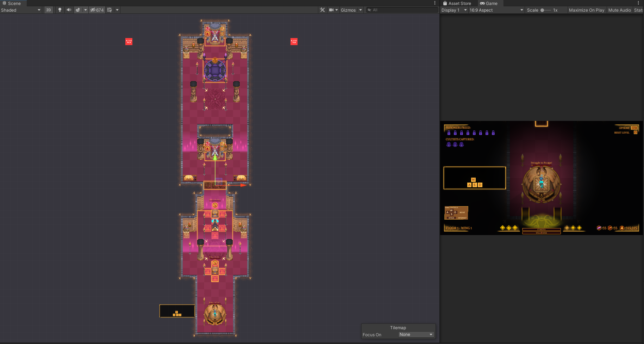Click the left red marker gizmo in Scene
The image size is (644, 344).
[x=129, y=42]
